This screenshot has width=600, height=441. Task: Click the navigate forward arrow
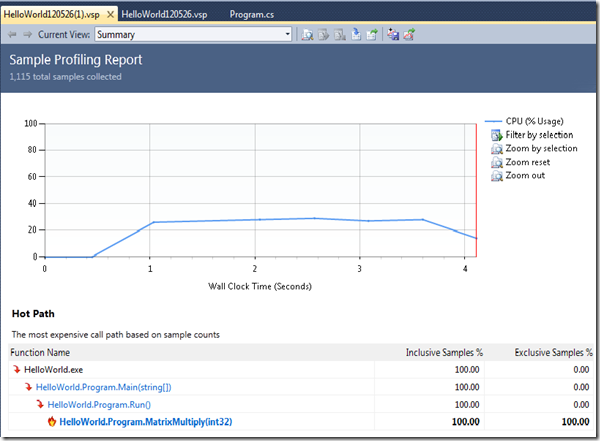click(x=27, y=34)
